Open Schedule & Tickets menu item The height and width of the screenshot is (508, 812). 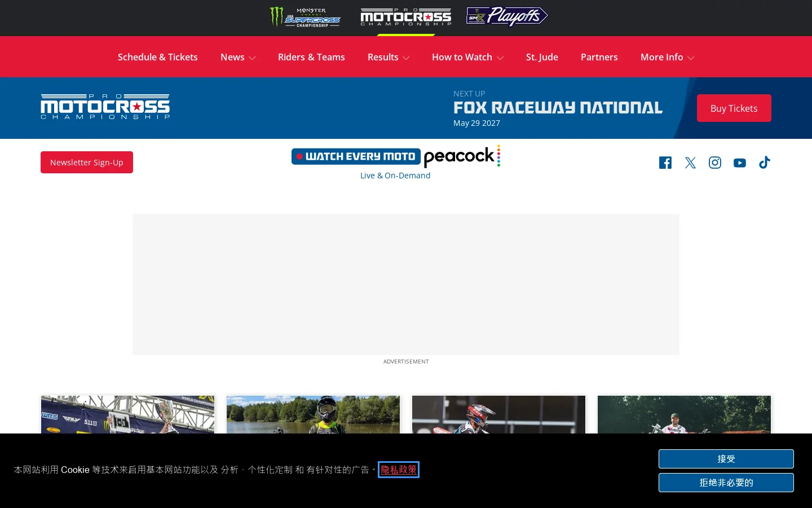point(158,57)
